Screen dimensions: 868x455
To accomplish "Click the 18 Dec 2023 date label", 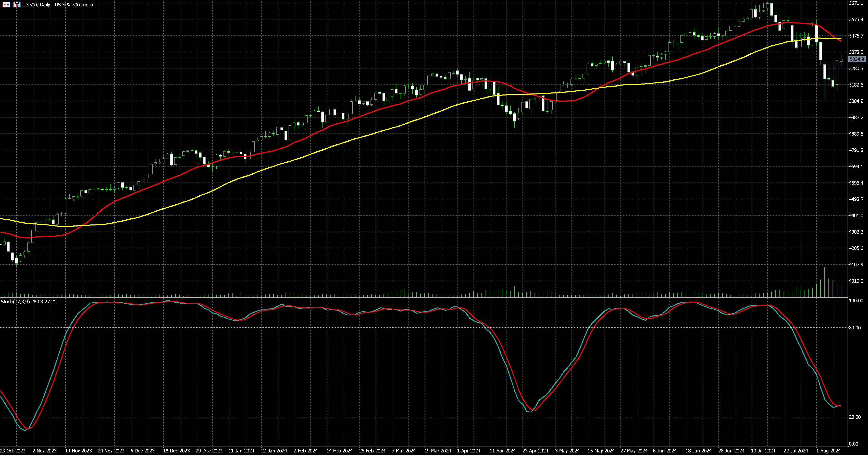I will [176, 451].
